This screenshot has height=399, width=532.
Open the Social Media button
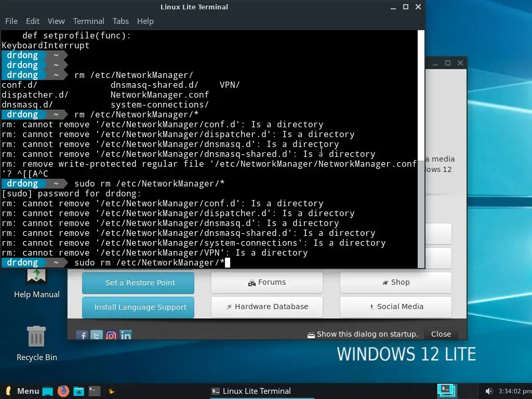(395, 307)
